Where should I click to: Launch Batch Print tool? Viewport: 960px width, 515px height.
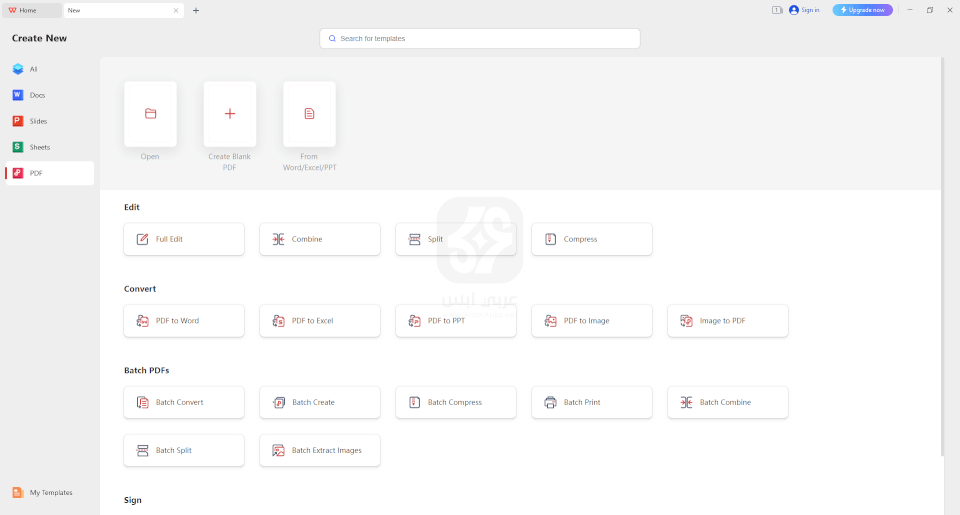click(x=592, y=402)
